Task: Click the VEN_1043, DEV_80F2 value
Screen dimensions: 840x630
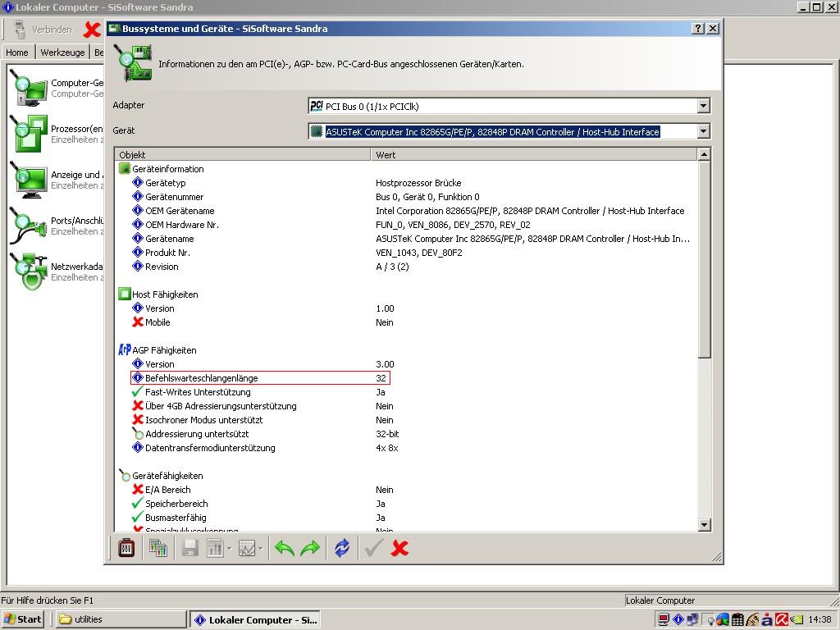Action: coord(419,253)
